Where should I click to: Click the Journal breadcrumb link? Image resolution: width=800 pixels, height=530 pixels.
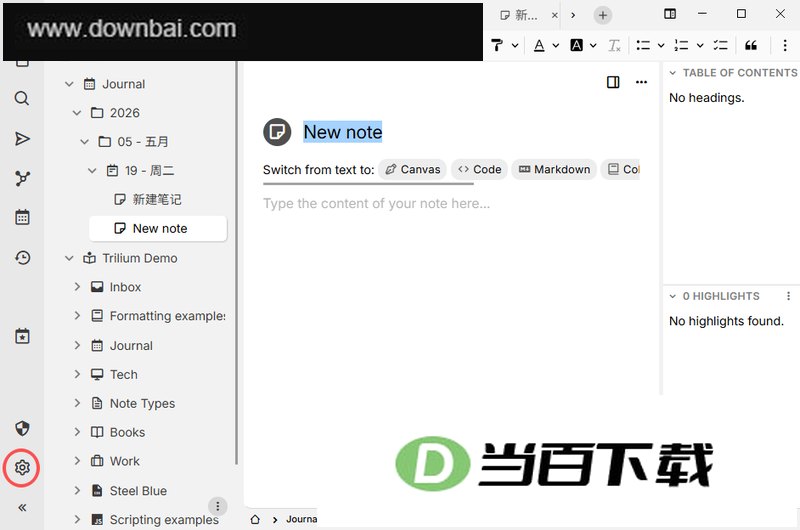(x=302, y=519)
